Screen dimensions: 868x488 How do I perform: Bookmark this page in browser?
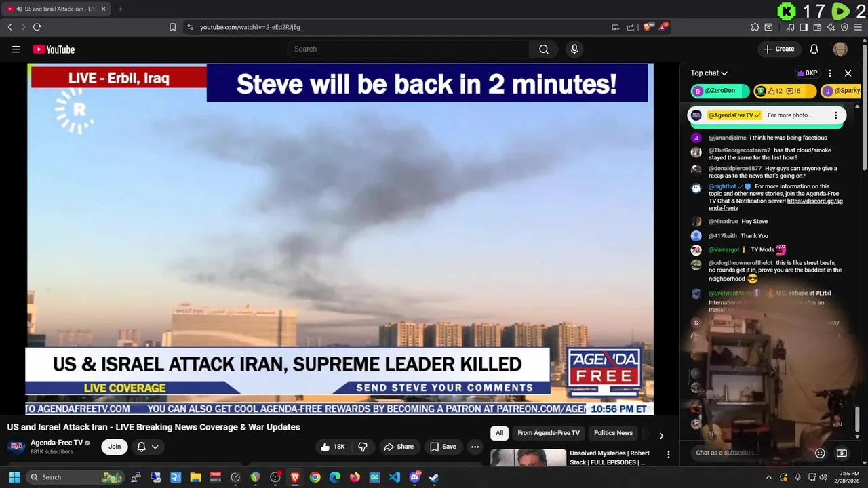point(172,27)
